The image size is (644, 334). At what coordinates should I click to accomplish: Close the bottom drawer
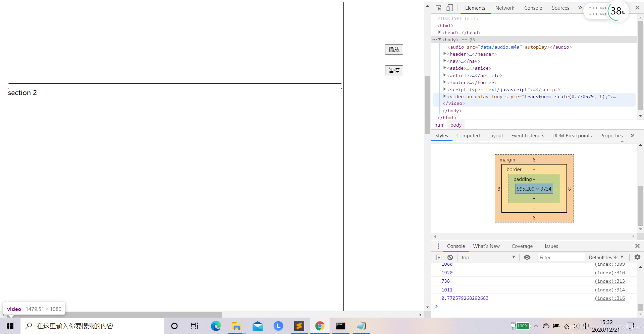point(637,246)
